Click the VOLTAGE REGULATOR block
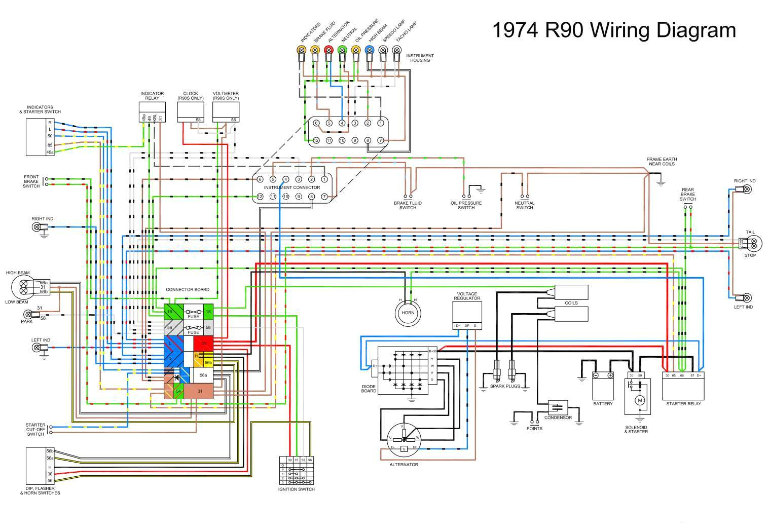 tap(467, 312)
